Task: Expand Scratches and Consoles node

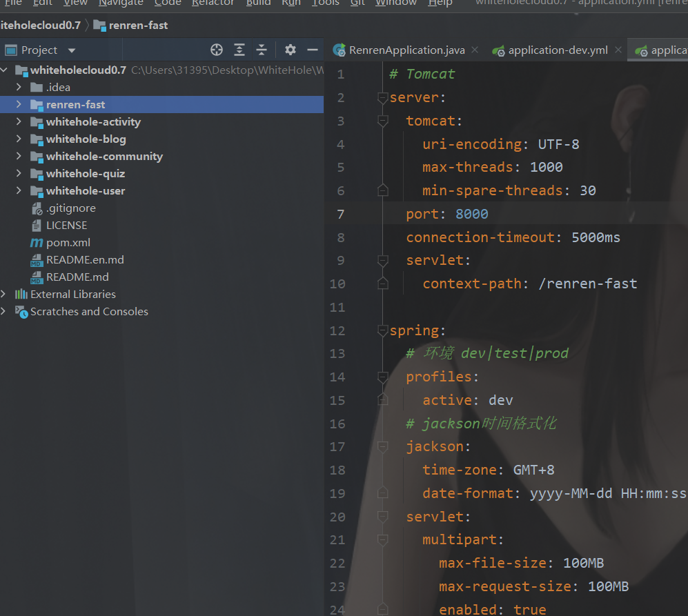Action: pos(3,311)
